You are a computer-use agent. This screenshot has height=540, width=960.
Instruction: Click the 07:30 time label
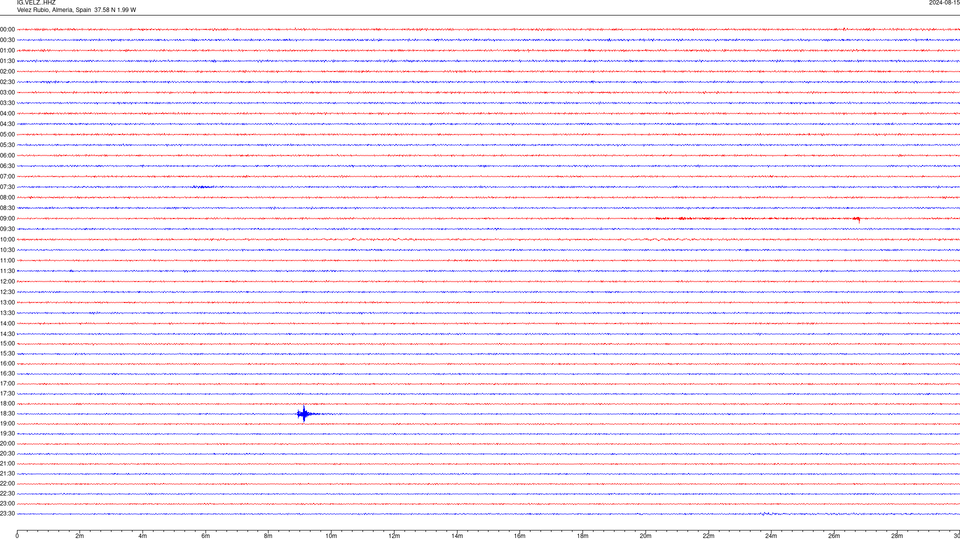[7, 187]
